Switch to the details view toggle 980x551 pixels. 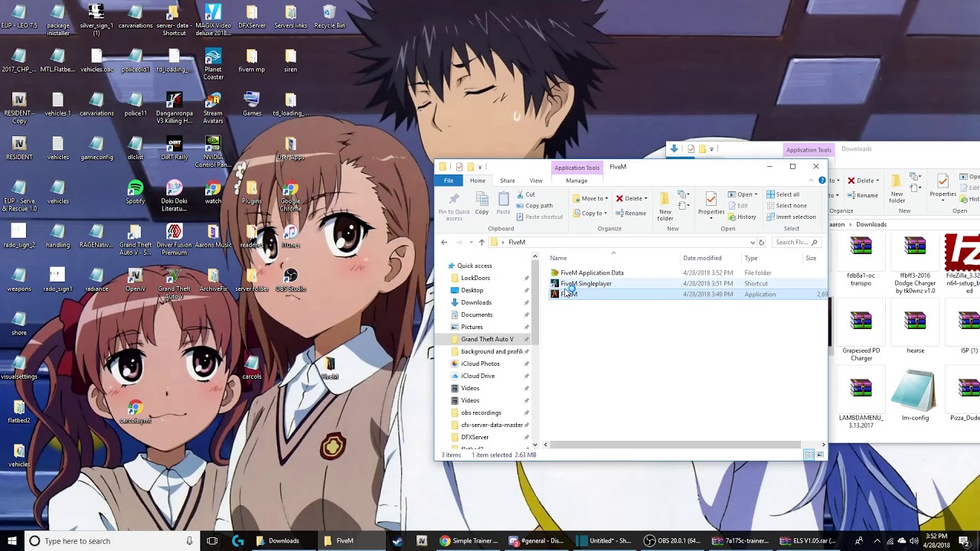tap(808, 455)
